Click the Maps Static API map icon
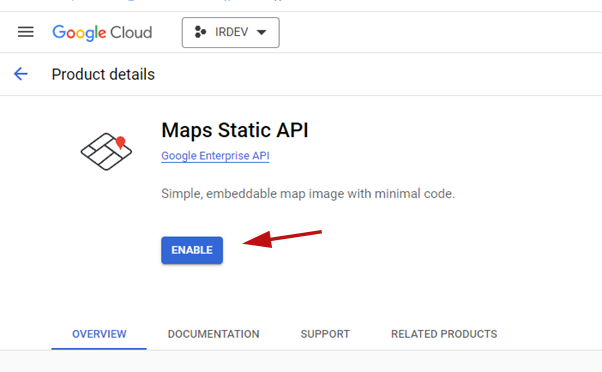This screenshot has width=602, height=372. click(106, 152)
